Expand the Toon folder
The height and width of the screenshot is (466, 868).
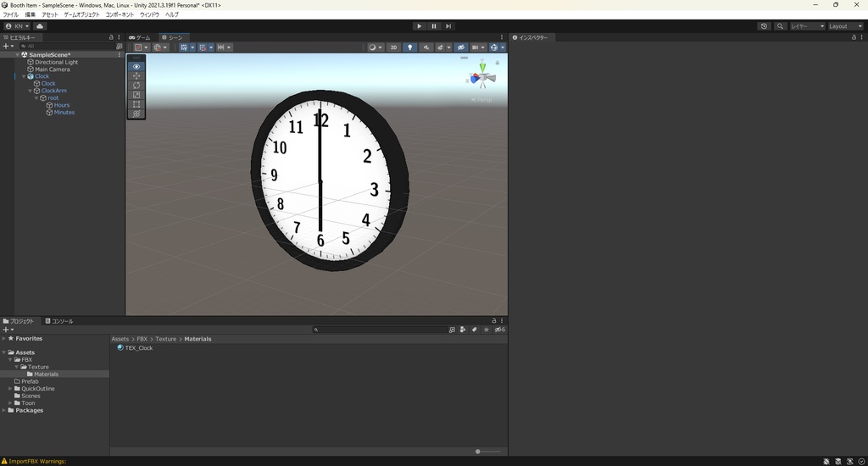[x=10, y=403]
